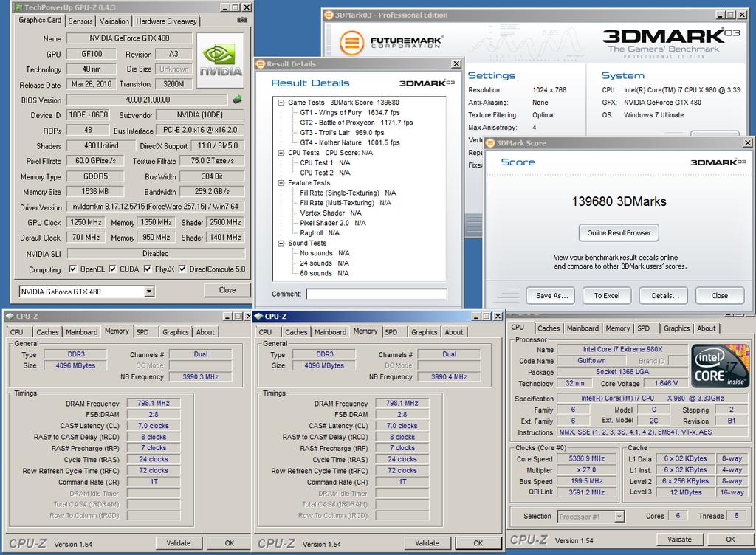
Task: Click the Save As... button
Action: click(552, 296)
